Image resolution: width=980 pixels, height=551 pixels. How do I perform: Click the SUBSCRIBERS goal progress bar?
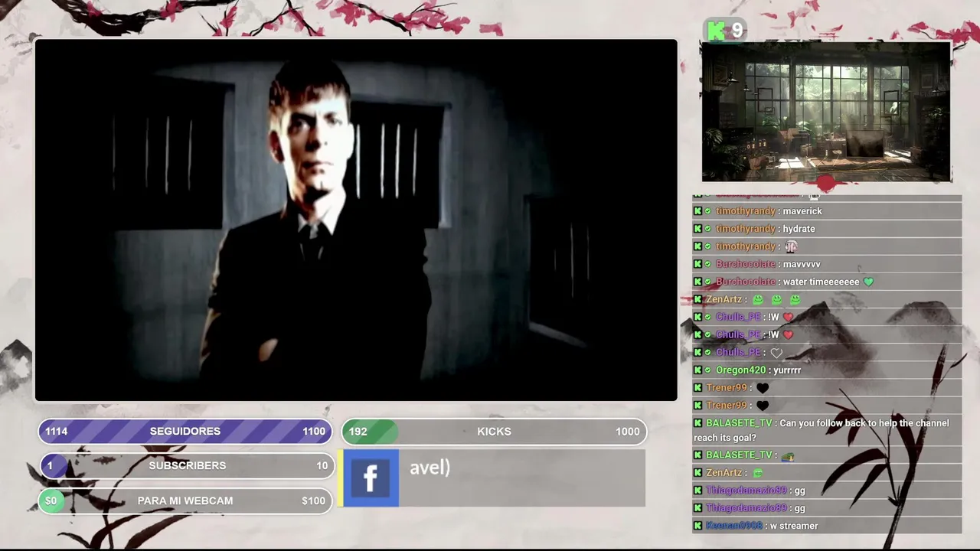point(187,465)
